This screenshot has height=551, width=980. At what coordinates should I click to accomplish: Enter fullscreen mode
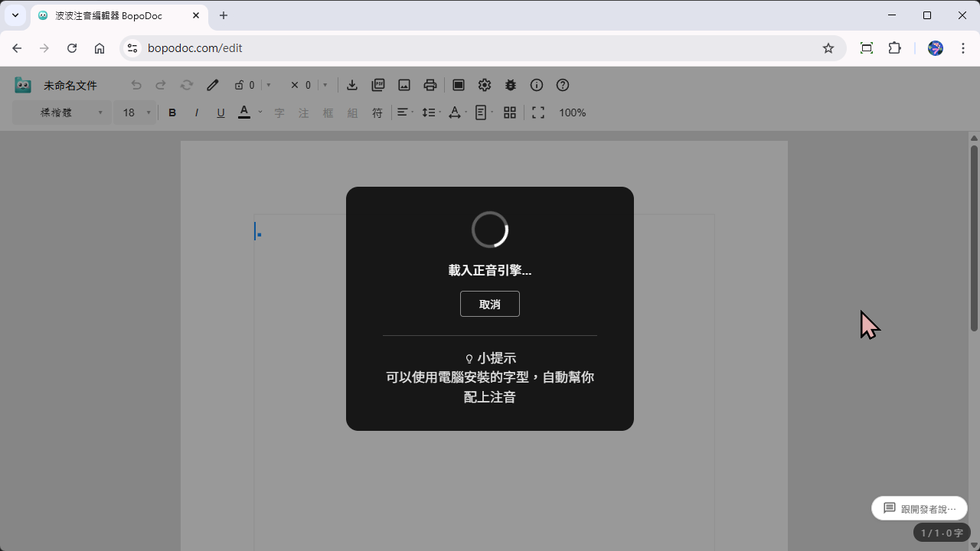[538, 112]
